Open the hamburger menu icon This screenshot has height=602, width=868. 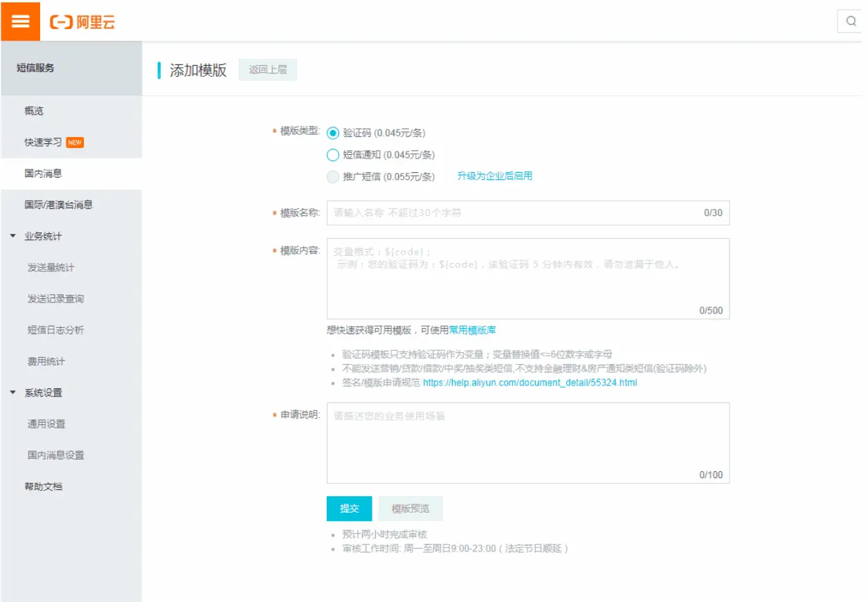tap(20, 21)
